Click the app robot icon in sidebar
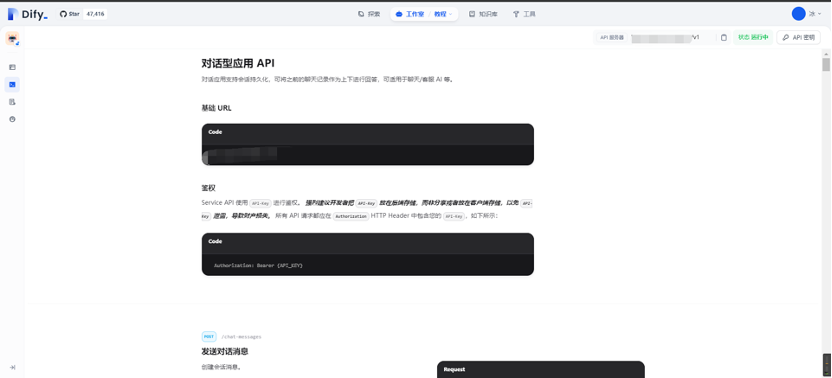832x378 pixels. pos(12,39)
